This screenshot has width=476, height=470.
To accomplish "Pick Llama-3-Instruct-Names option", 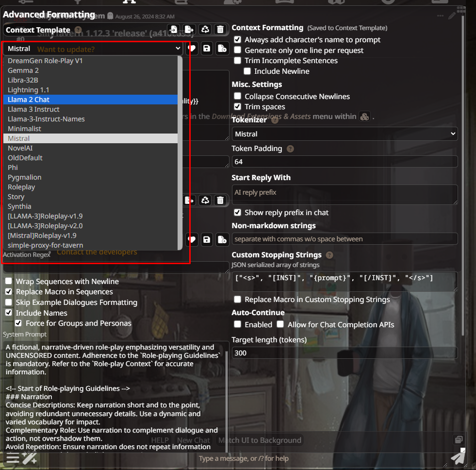I will tap(90, 119).
